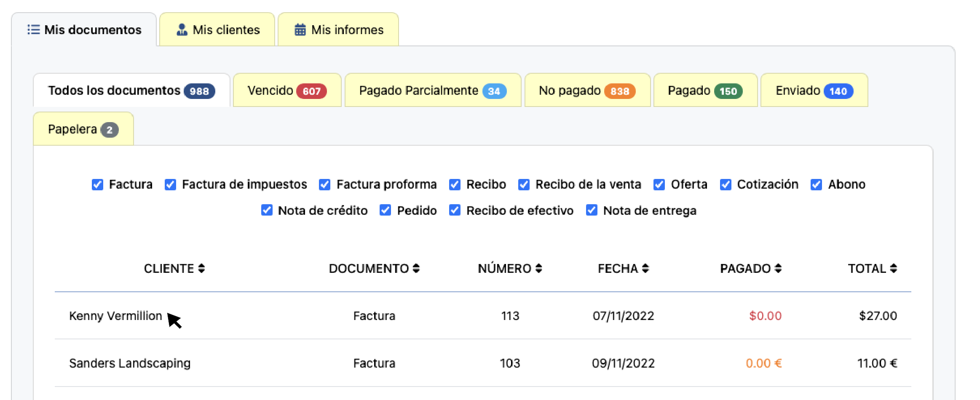
Task: Select Factura cell in Sanders Landscaping row
Action: (374, 363)
